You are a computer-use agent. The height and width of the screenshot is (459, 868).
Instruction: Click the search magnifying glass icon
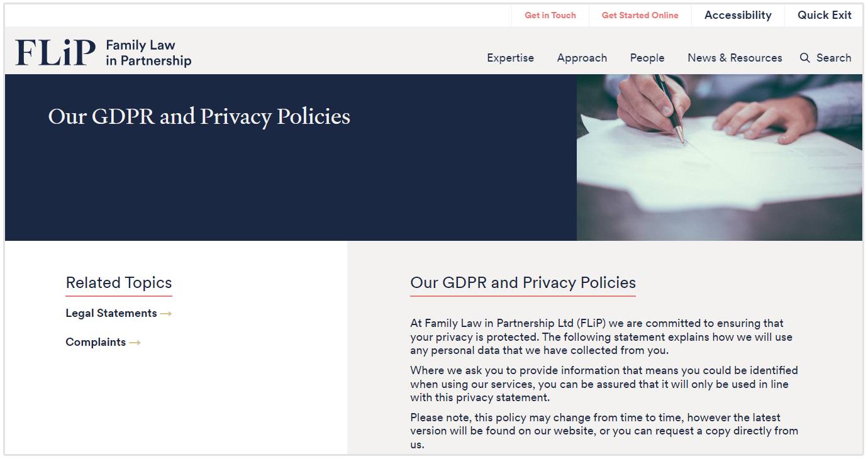(x=804, y=58)
